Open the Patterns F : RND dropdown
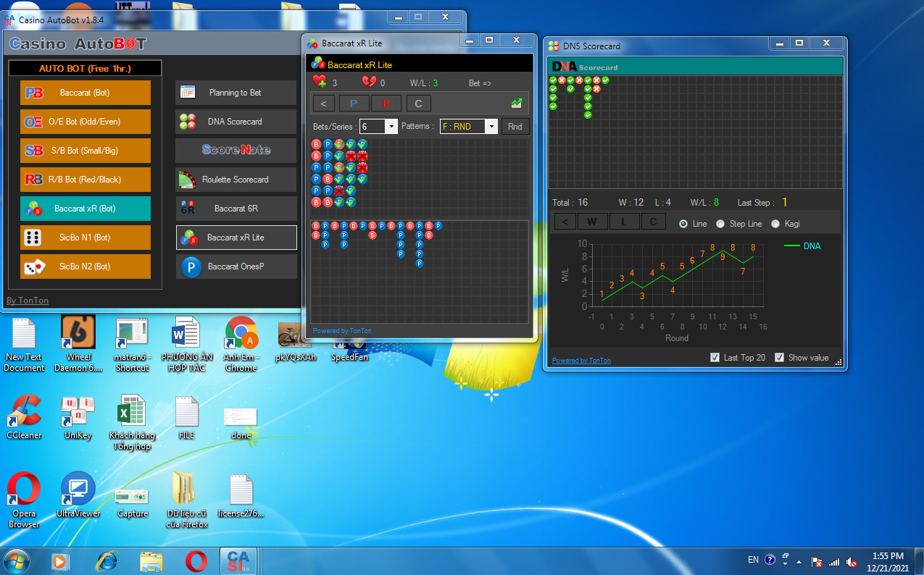Screen dimensions: 924x575 point(491,127)
